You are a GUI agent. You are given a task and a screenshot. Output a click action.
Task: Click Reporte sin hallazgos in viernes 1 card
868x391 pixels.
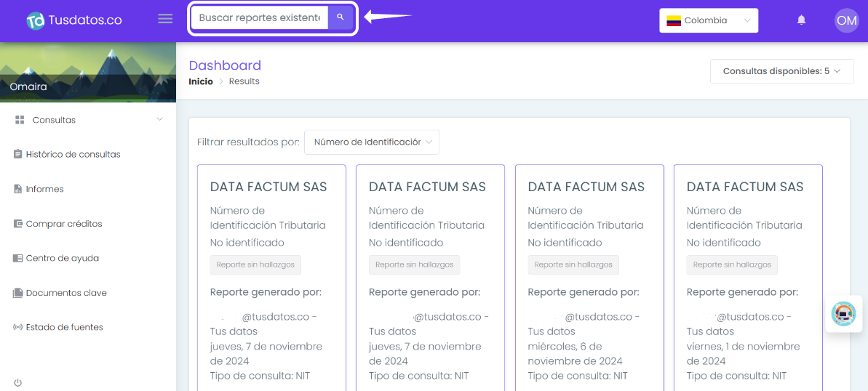pyautogui.click(x=732, y=265)
